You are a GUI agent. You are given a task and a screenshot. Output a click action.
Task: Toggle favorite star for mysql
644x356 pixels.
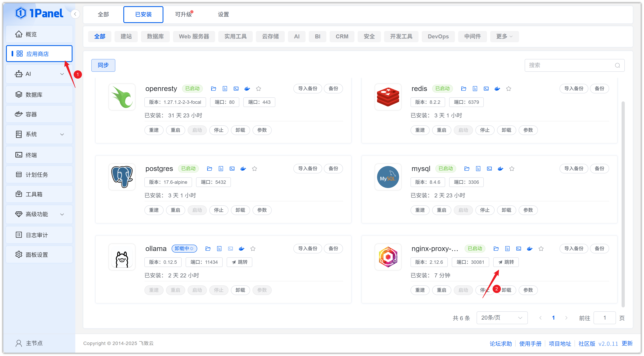pos(512,169)
